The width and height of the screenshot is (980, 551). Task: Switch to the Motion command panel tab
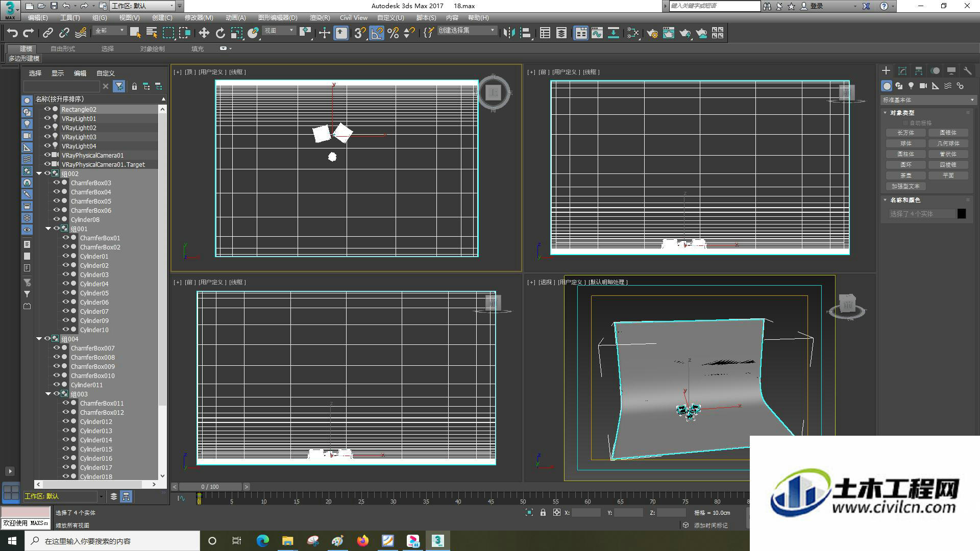[x=935, y=71]
